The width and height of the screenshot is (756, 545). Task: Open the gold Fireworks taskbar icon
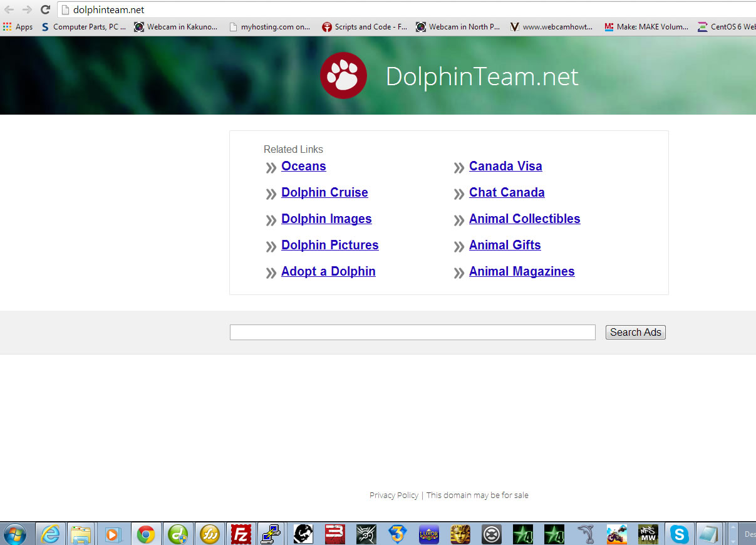210,534
